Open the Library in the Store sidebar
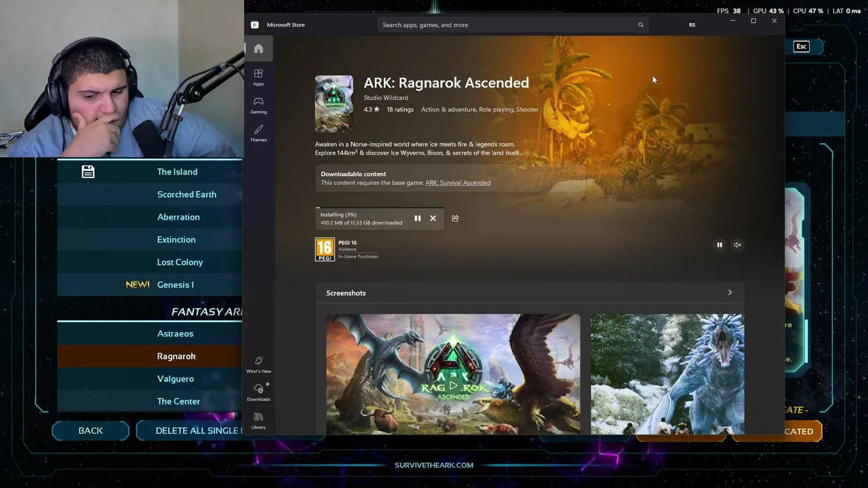 pos(258,420)
